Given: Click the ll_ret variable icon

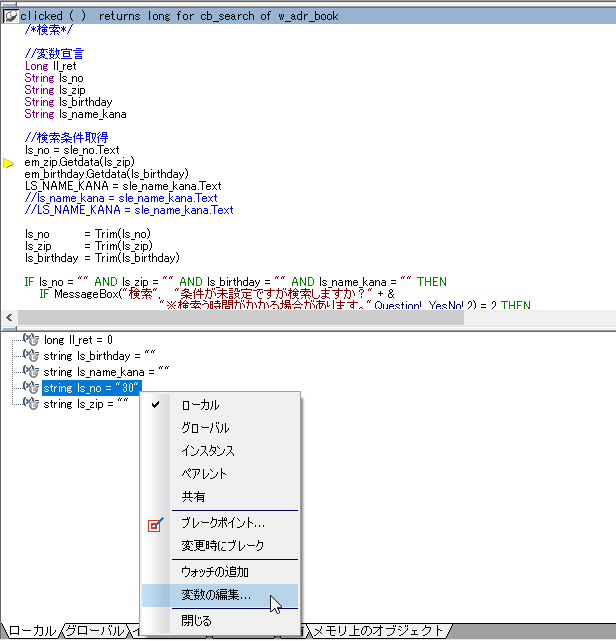Looking at the screenshot, I should (30, 340).
